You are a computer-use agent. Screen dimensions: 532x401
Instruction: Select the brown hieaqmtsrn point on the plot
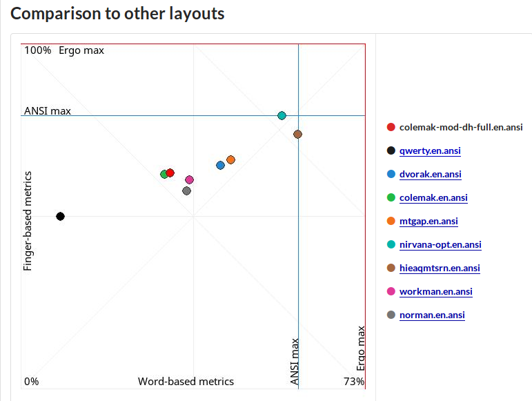coord(297,134)
